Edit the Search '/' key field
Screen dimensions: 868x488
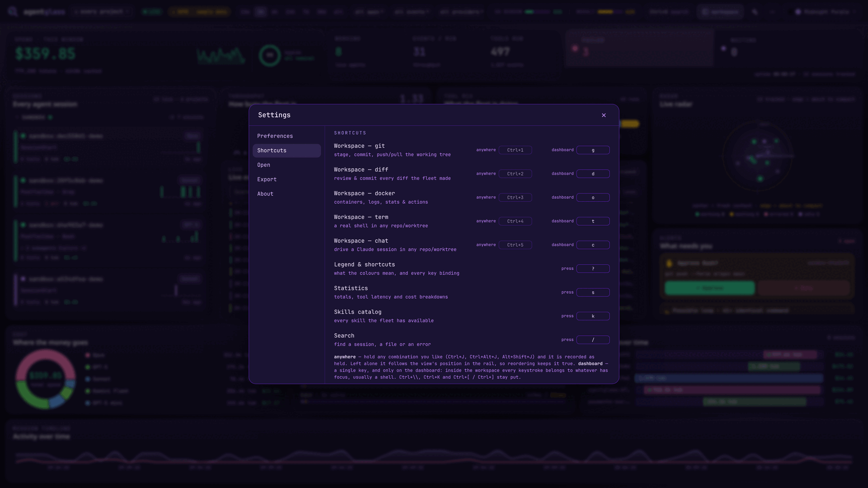593,340
